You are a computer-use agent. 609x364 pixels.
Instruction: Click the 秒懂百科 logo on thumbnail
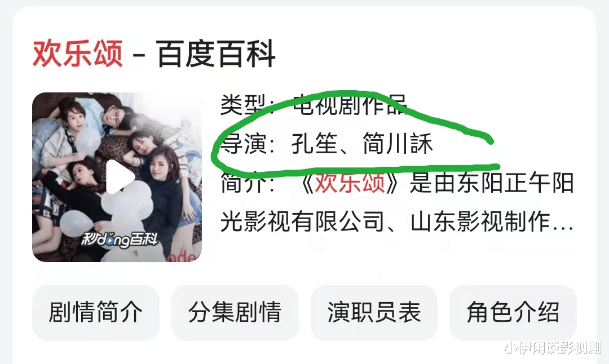[119, 240]
